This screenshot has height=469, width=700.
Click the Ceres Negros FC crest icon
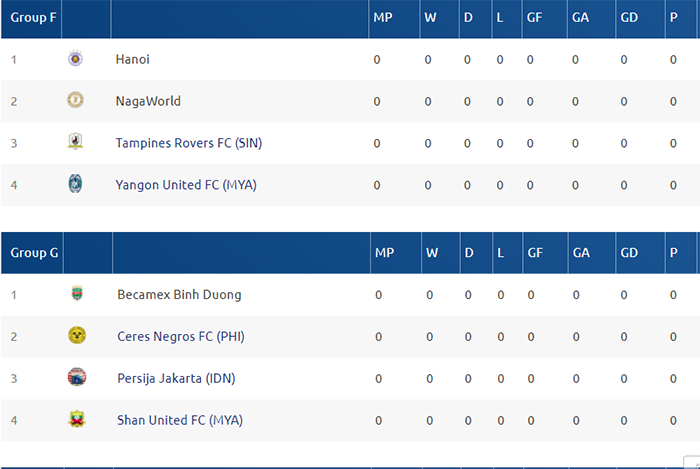click(x=77, y=336)
